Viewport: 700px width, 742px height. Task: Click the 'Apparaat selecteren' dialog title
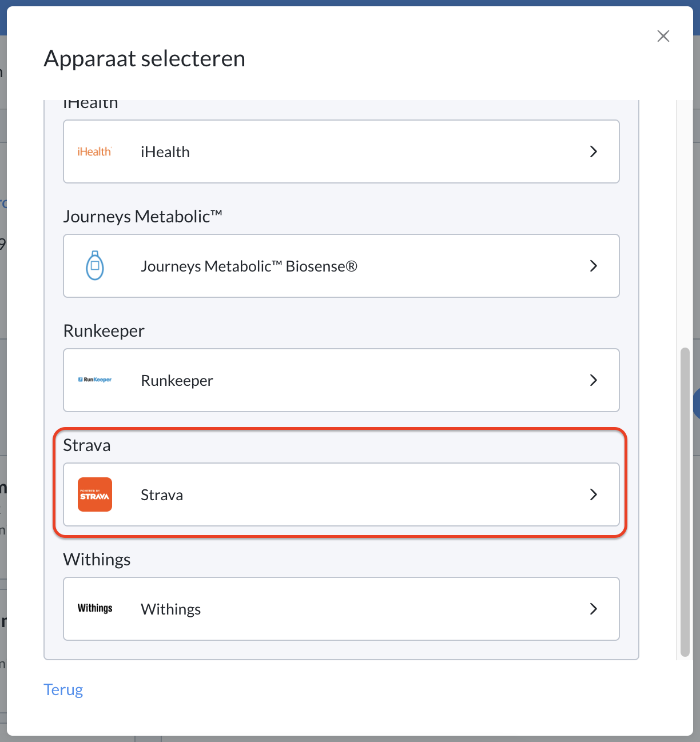[x=145, y=58]
